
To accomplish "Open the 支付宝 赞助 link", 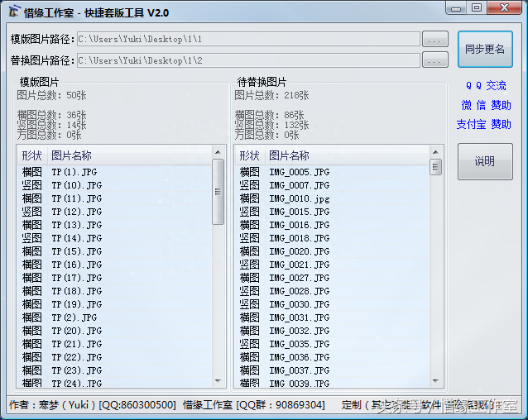I will tap(484, 124).
